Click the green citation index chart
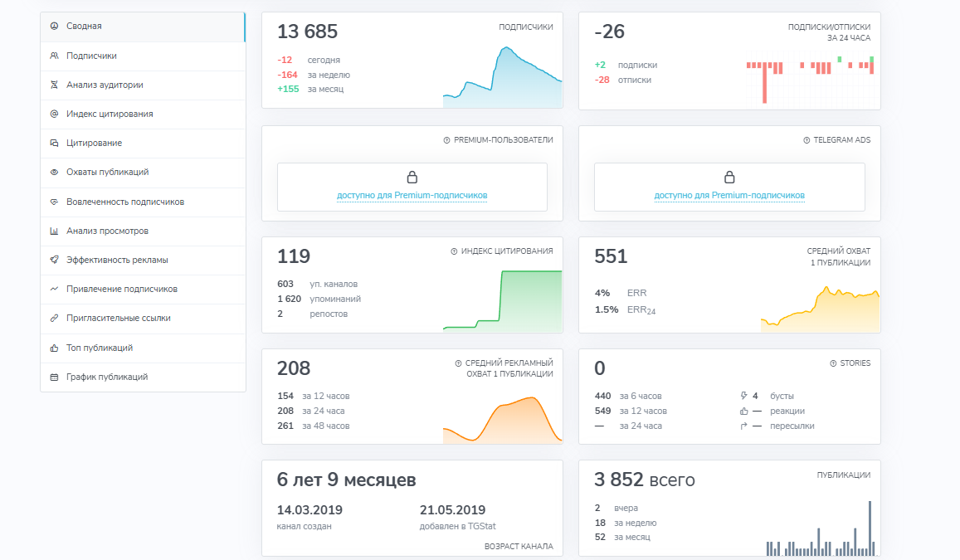This screenshot has height=560, width=960. (x=502, y=303)
